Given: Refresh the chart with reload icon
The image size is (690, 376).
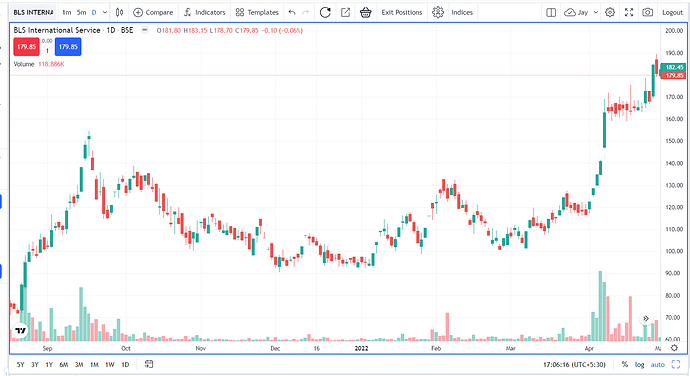Looking at the screenshot, I should 325,12.
